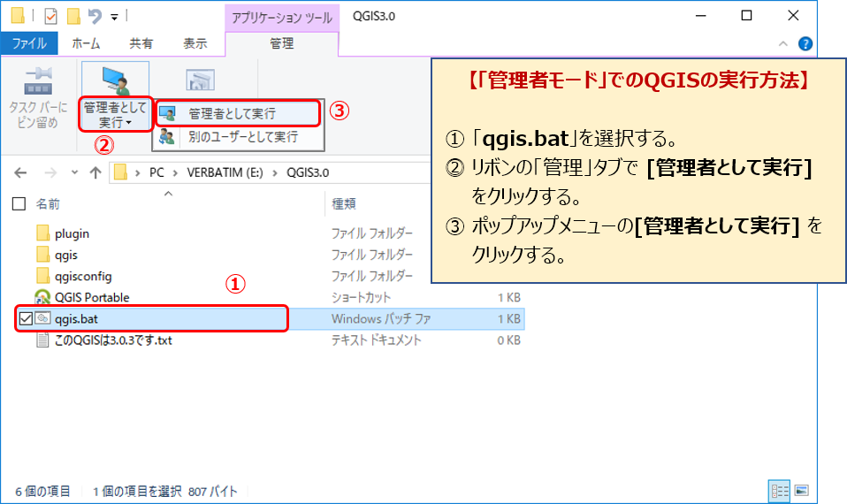Sort by the 種類 column header
The width and height of the screenshot is (847, 504).
tap(344, 204)
